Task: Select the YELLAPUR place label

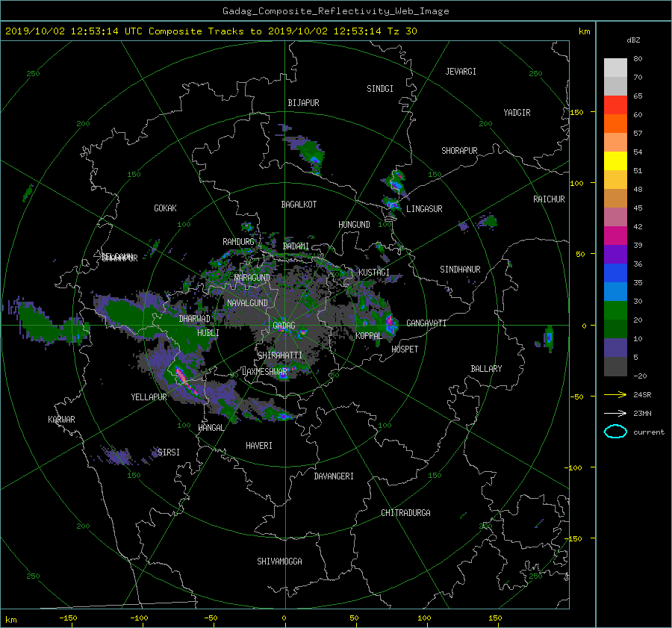Action: [x=149, y=397]
